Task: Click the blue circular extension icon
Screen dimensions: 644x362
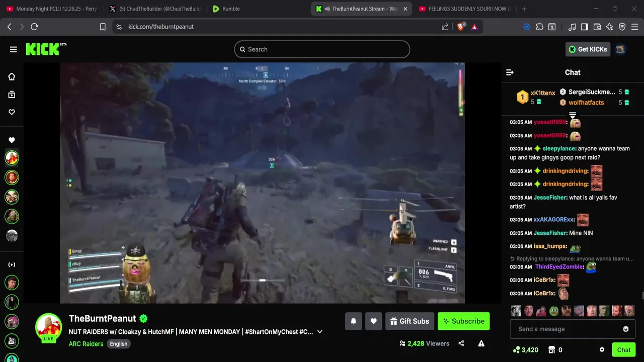Action: pos(527,27)
